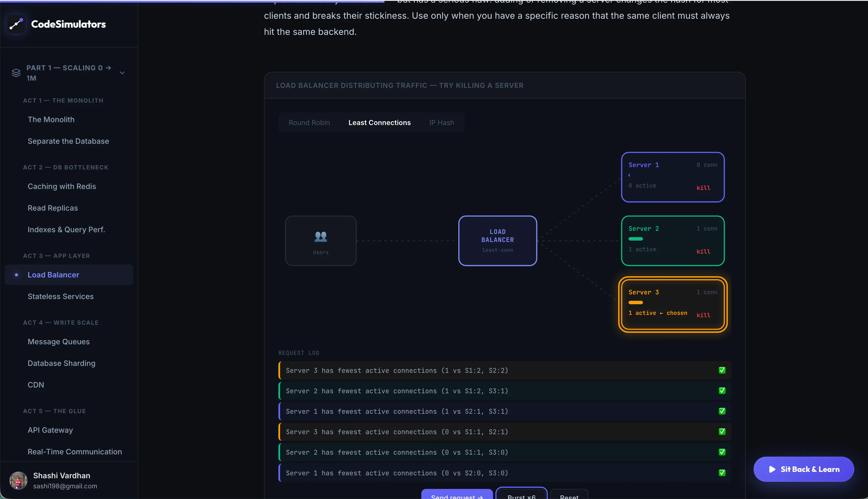This screenshot has height=499, width=868.
Task: Open API Gateway lesson
Action: 50,430
